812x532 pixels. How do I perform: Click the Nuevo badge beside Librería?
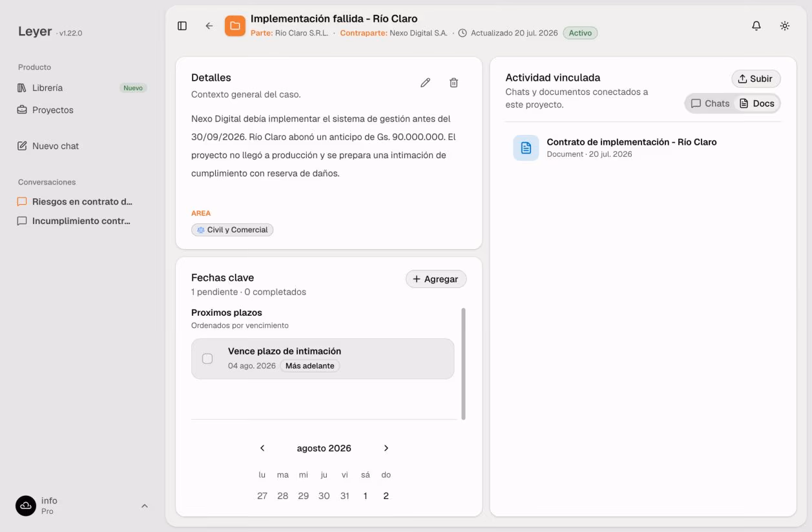coord(133,88)
